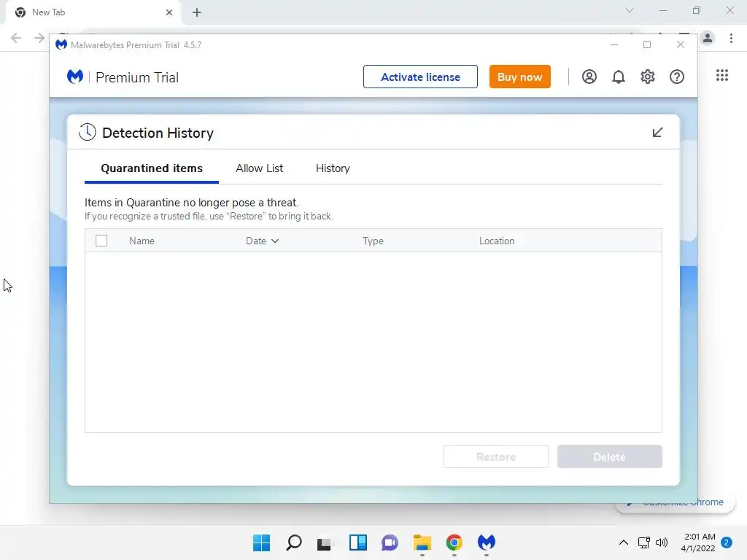Open Teams Chat from the taskbar
Viewport: 747px width, 560px height.
pyautogui.click(x=390, y=542)
